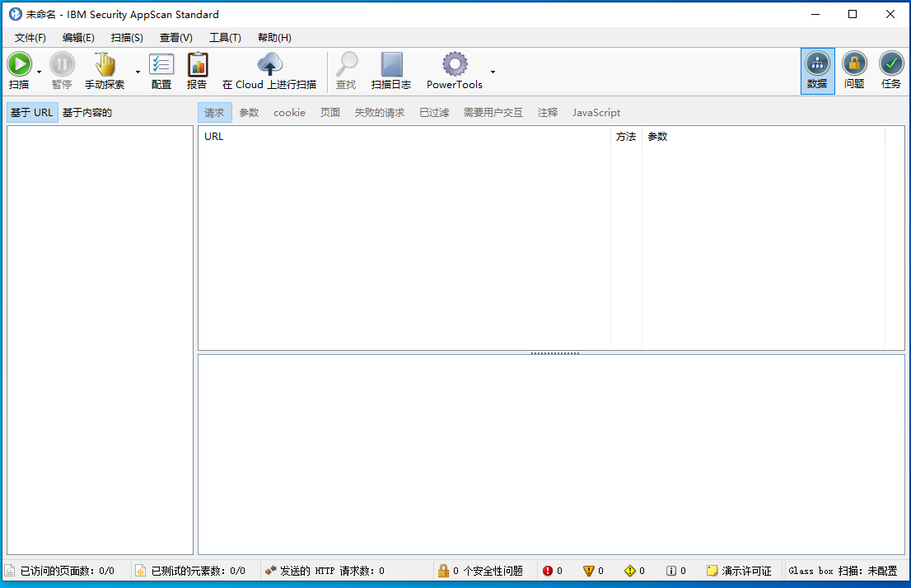
Task: Select the 失败的请求 tab
Action: click(x=380, y=113)
